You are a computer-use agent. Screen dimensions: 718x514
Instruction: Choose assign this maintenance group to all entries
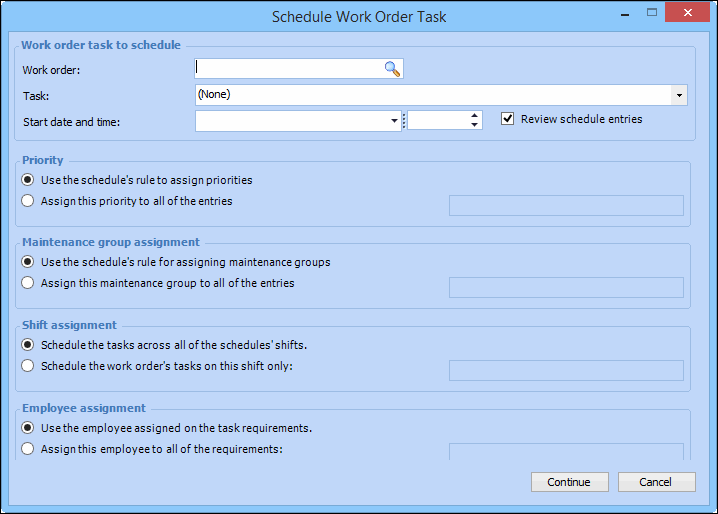point(29,283)
